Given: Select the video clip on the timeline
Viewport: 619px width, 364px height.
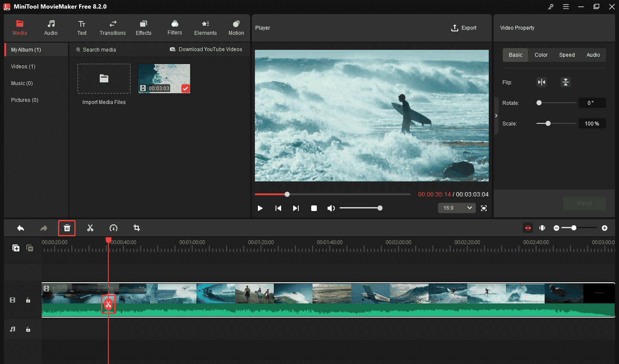Looking at the screenshot, I should coord(328,300).
